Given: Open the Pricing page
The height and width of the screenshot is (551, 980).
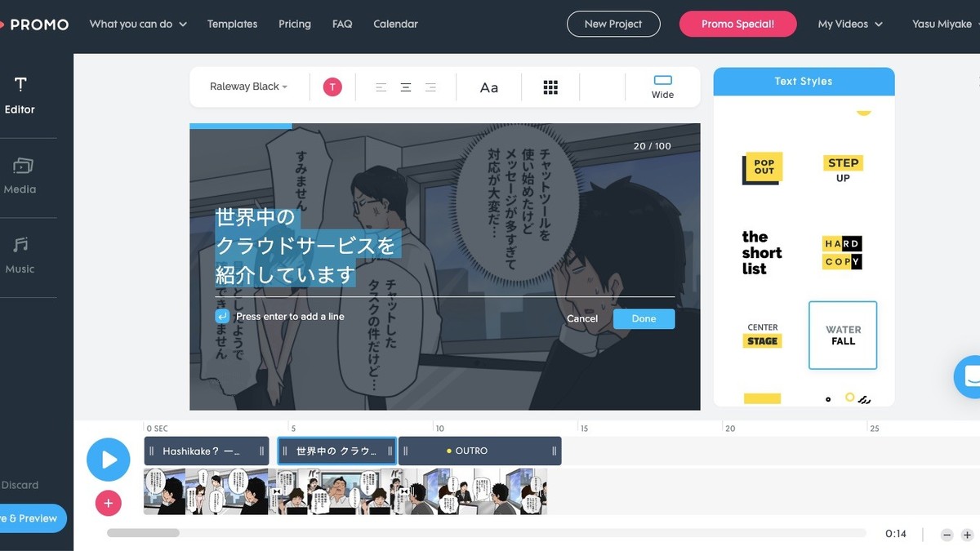Looking at the screenshot, I should pos(294,24).
